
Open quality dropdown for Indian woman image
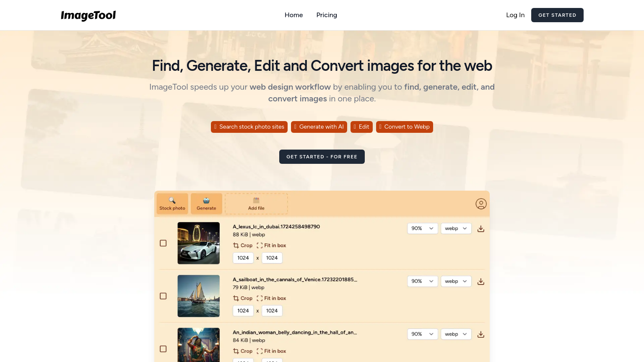click(422, 334)
